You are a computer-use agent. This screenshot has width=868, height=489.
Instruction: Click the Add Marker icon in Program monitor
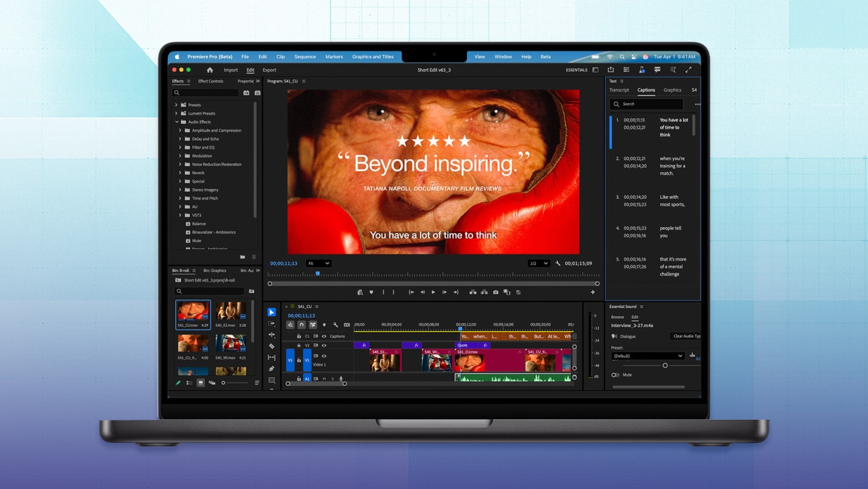click(371, 292)
